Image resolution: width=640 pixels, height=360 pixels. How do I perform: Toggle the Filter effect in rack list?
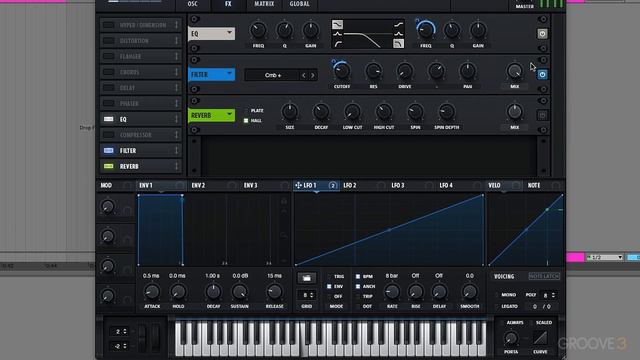108,151
